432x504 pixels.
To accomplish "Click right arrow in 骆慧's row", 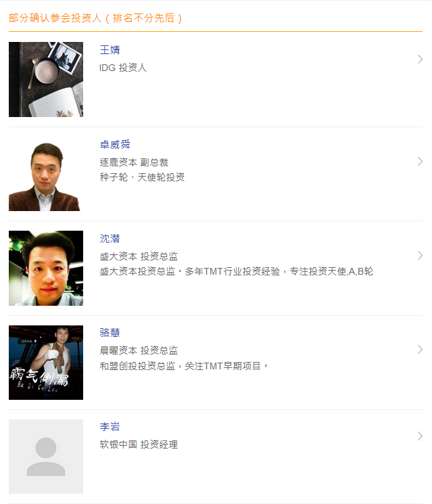I will pos(420,350).
